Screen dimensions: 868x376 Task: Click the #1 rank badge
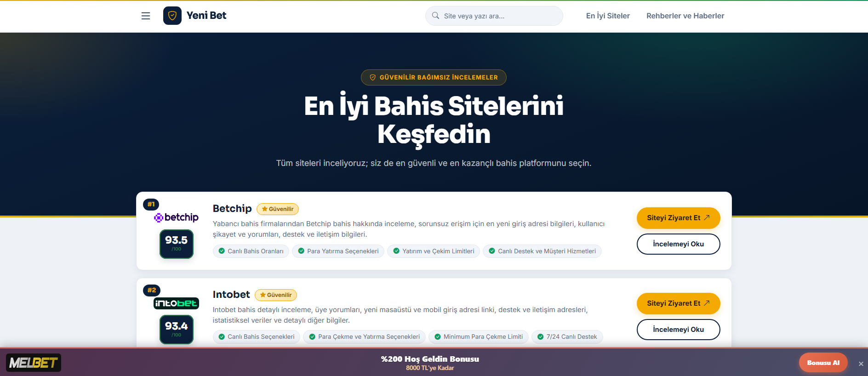point(151,205)
